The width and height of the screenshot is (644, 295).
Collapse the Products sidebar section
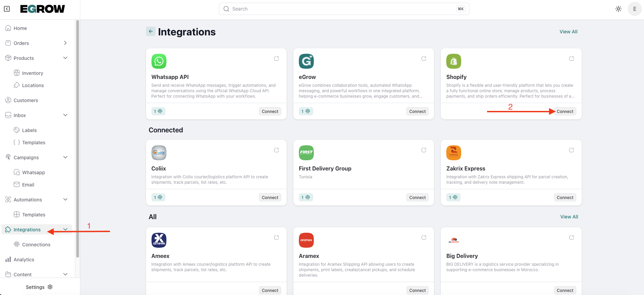tap(65, 58)
